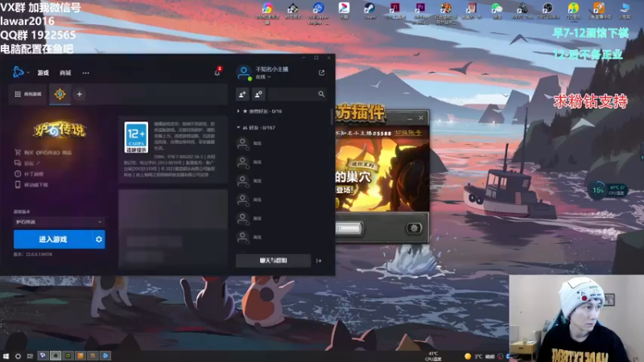The width and height of the screenshot is (644, 362).
Task: Click the weather icon in system tray
Action: pyautogui.click(x=468, y=356)
